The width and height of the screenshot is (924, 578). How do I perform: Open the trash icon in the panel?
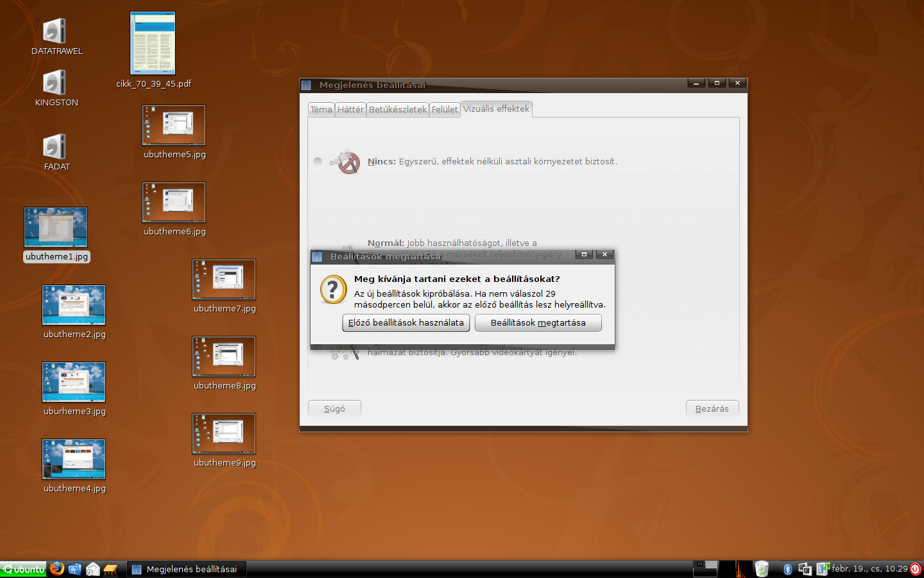click(x=762, y=569)
